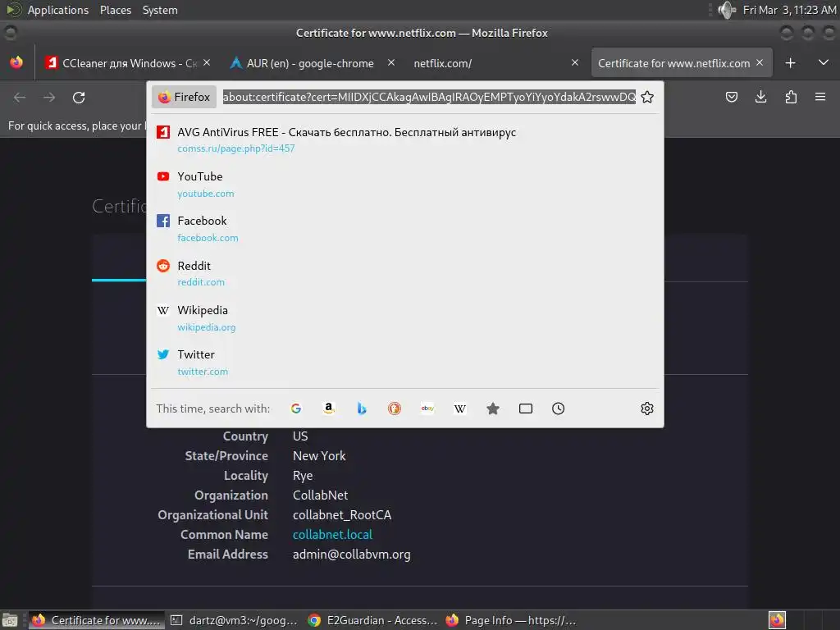Search this time with Wikipedia
The height and width of the screenshot is (630, 840).
(x=460, y=409)
